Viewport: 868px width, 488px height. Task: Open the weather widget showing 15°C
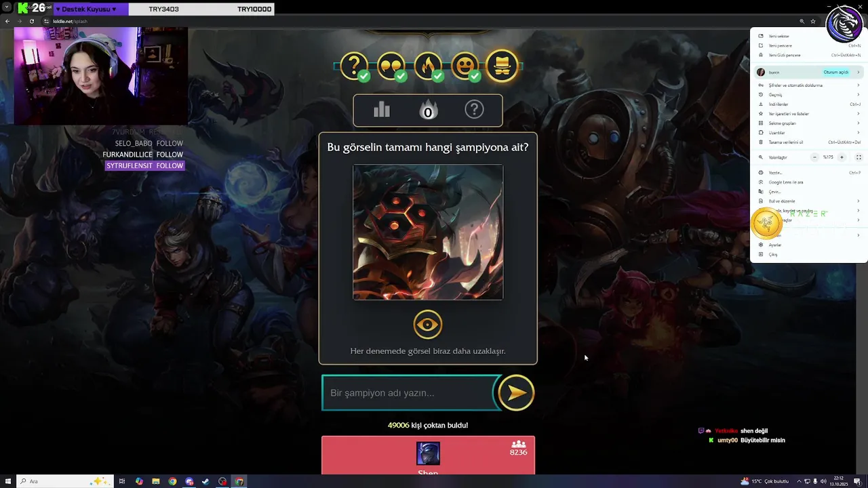coord(765,481)
